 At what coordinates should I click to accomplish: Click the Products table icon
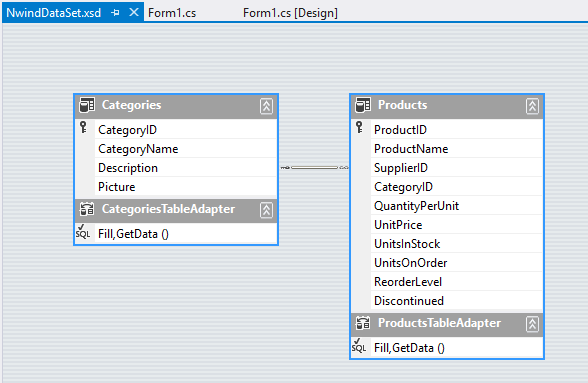click(363, 105)
